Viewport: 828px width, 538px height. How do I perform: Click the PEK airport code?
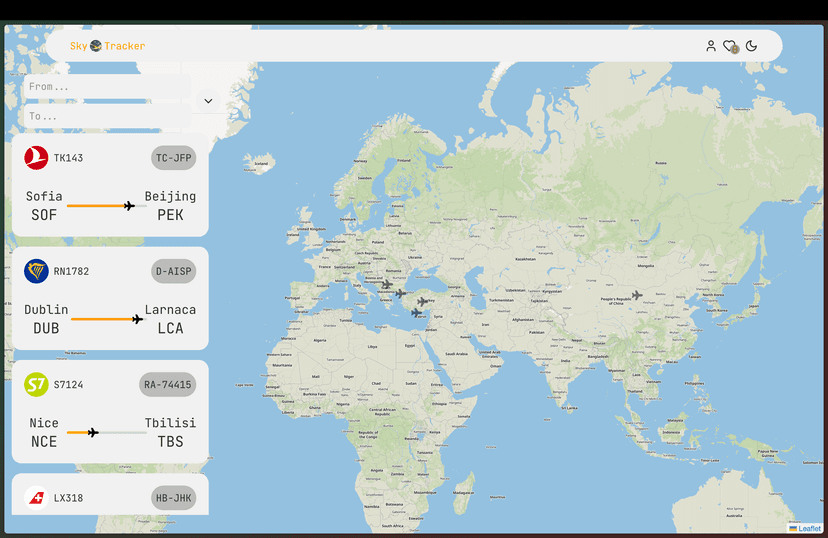(x=171, y=215)
